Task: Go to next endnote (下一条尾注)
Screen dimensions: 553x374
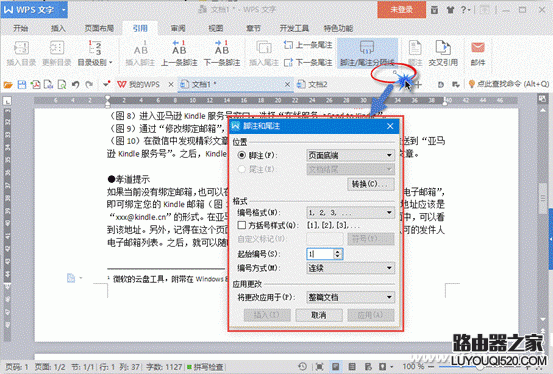Action: [x=308, y=62]
